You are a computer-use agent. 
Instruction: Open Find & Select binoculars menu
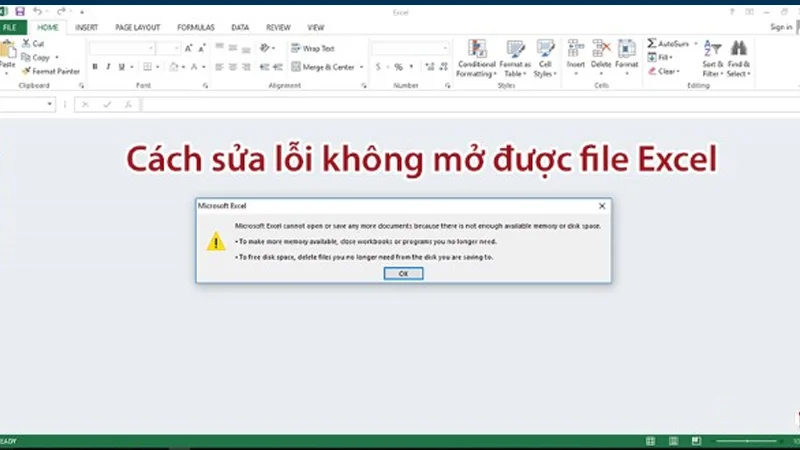tap(739, 59)
